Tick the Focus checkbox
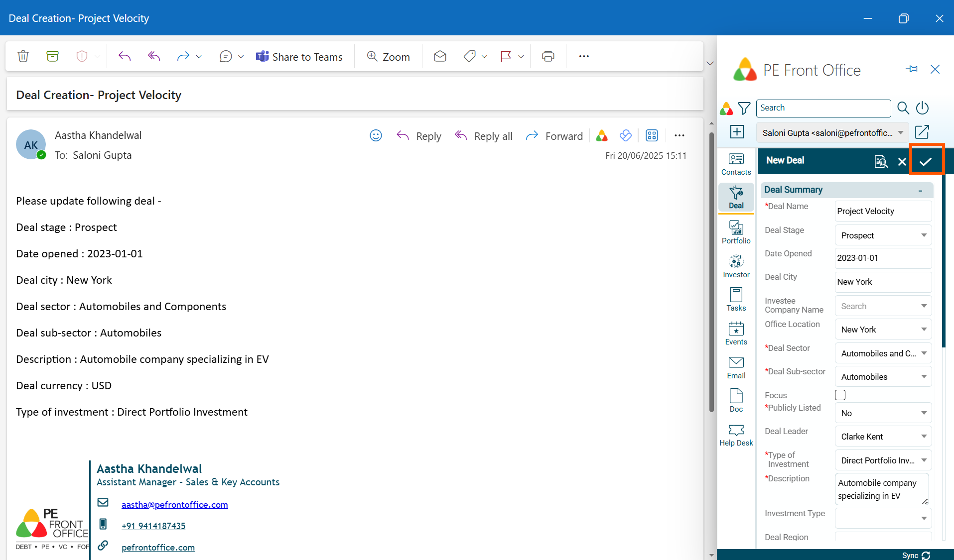This screenshot has height=560, width=954. click(840, 395)
